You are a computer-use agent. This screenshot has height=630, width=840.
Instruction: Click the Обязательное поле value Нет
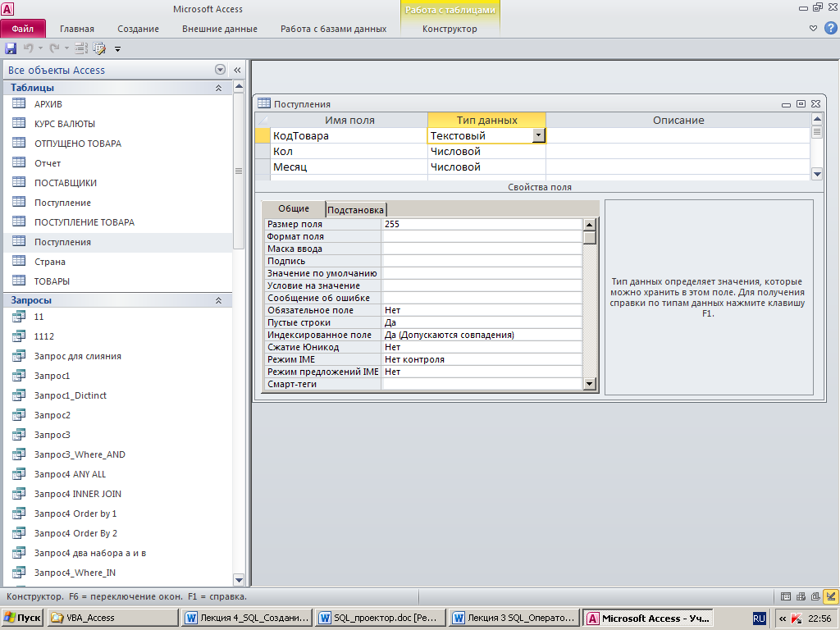pos(482,310)
